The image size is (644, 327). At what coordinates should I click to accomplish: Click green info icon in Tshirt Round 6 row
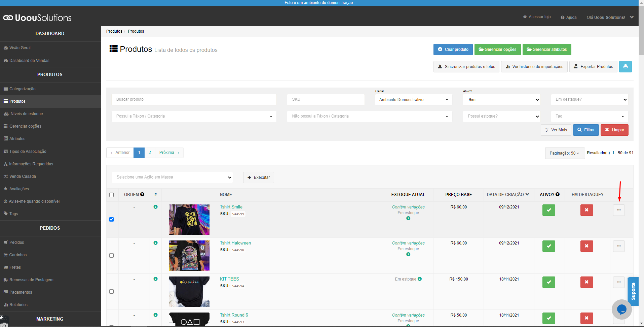155,315
